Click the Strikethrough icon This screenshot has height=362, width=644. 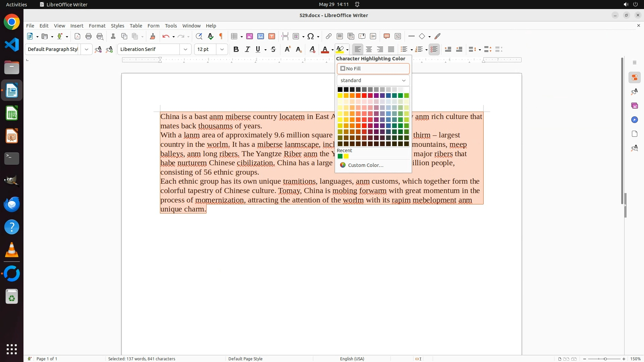(273, 49)
